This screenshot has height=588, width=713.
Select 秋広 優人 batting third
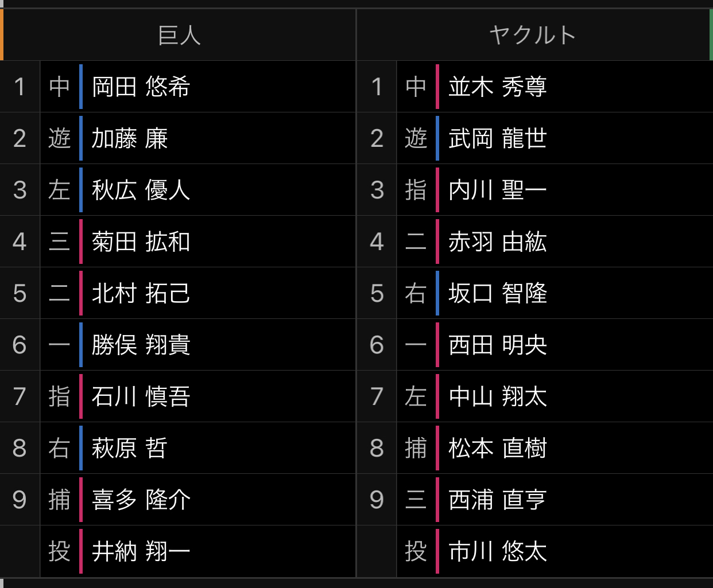[141, 190]
